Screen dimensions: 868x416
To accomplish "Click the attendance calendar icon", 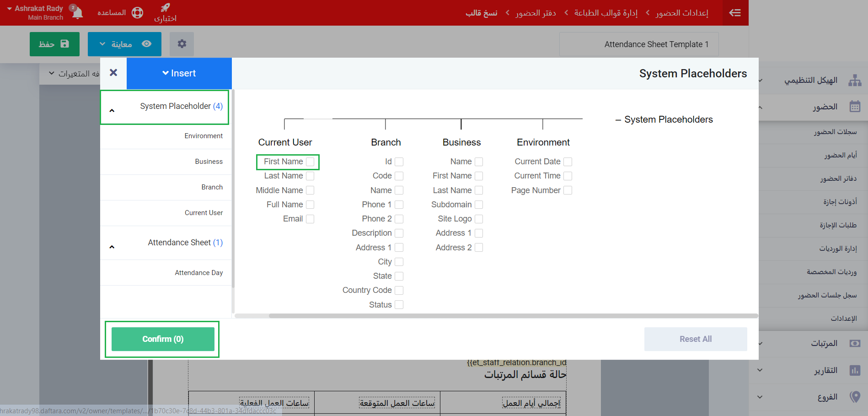I will (854, 107).
